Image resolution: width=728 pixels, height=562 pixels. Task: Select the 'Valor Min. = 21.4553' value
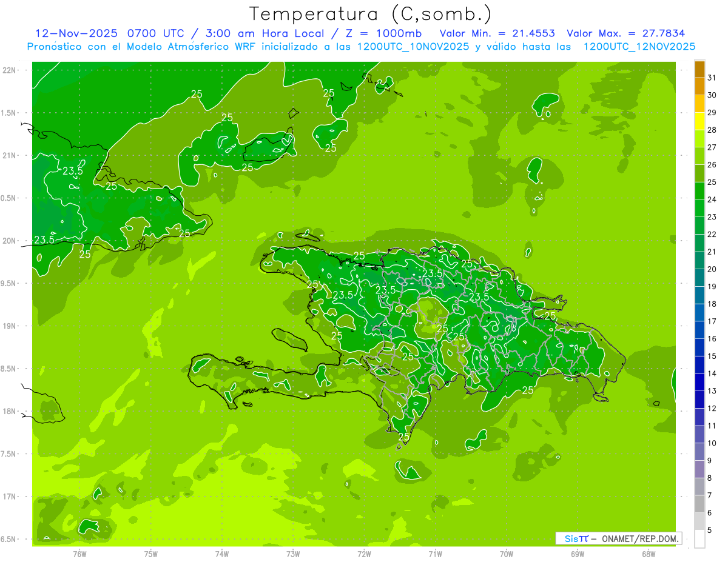[497, 33]
